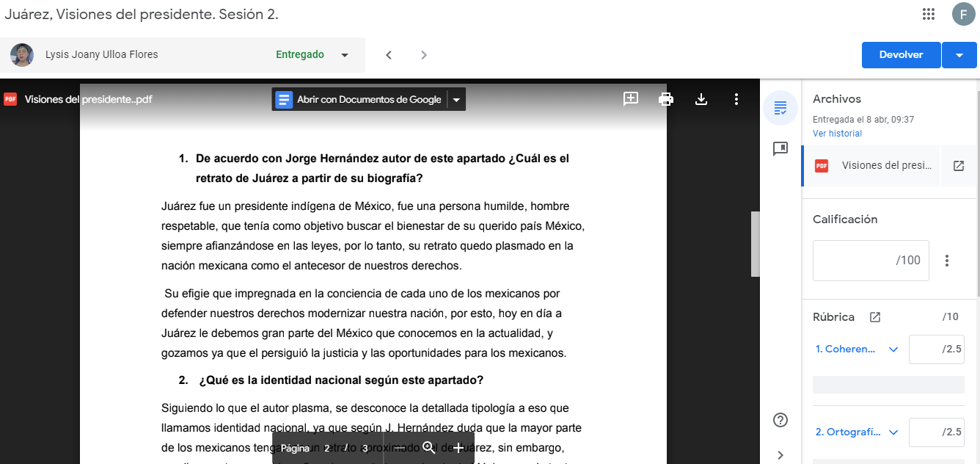980x464 pixels.
Task: Zoom in on the PDF page
Action: coord(458,448)
